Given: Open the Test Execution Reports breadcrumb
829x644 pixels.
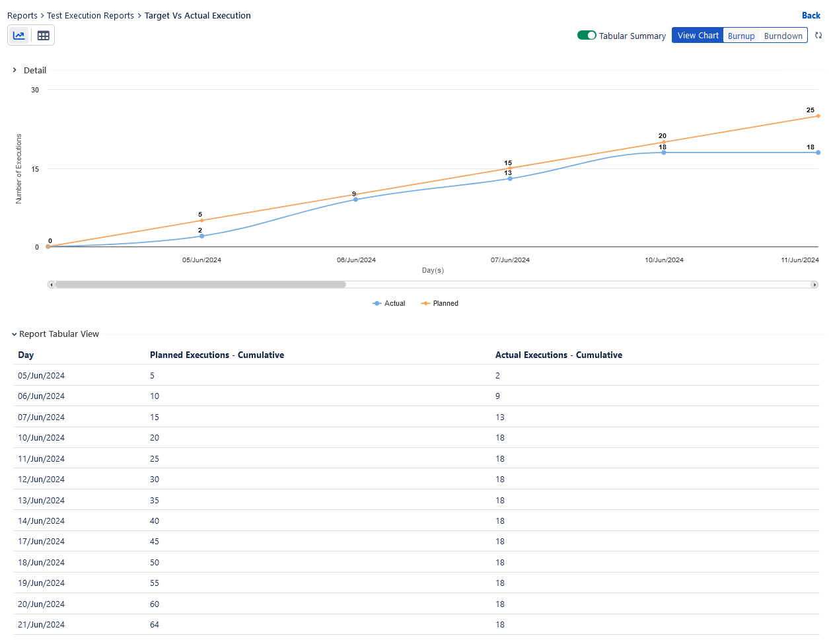Looking at the screenshot, I should point(90,16).
